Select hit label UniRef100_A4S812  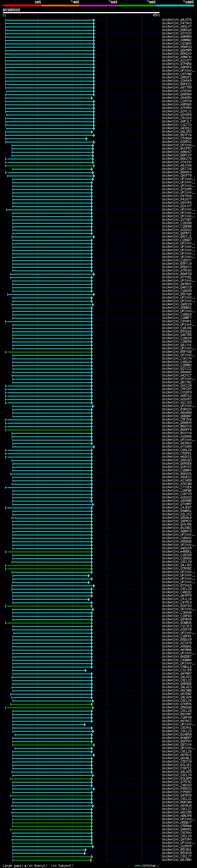coord(177,128)
